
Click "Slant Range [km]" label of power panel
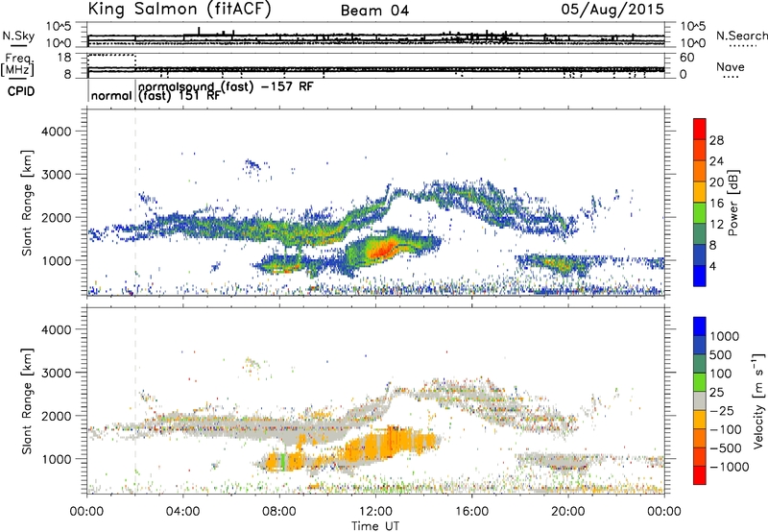27,203
